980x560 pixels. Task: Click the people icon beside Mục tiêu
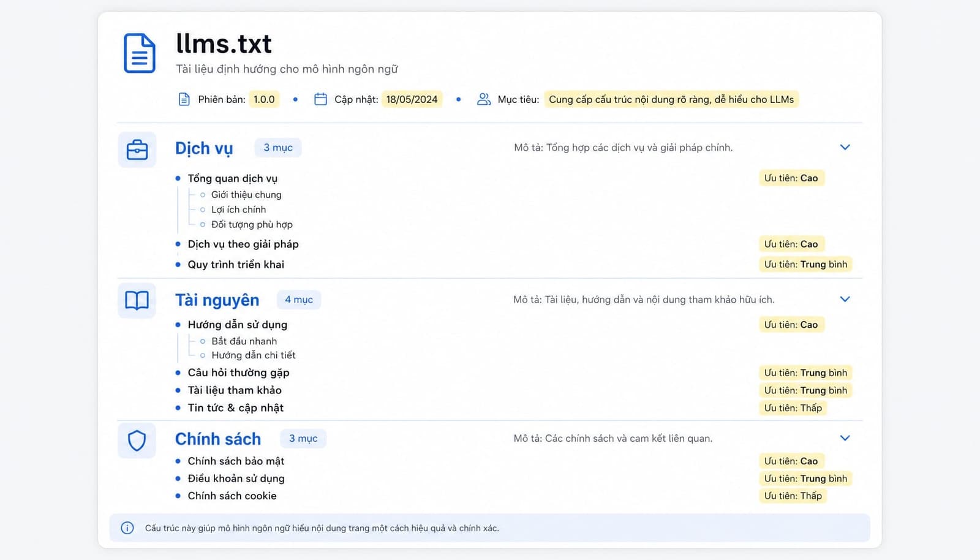484,99
